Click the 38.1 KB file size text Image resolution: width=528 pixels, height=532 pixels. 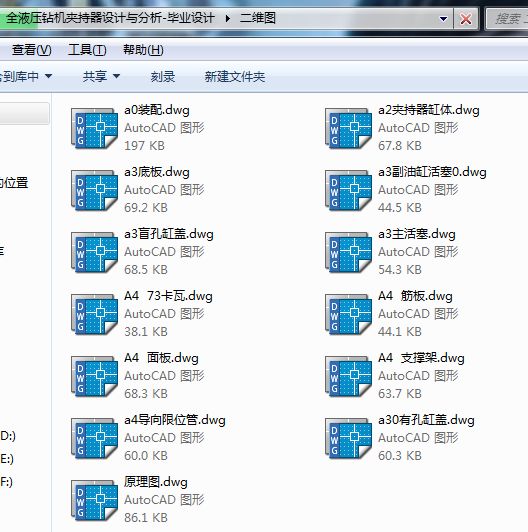tap(146, 332)
